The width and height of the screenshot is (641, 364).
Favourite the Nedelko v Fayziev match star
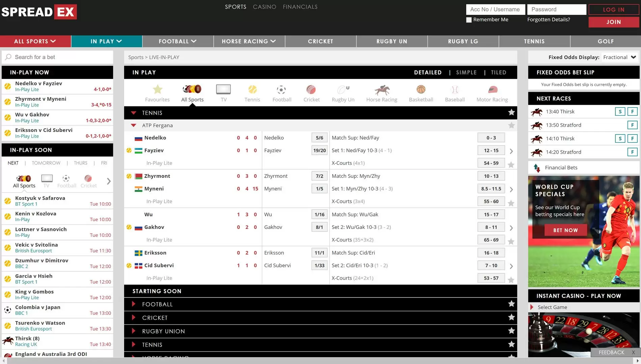pyautogui.click(x=511, y=165)
